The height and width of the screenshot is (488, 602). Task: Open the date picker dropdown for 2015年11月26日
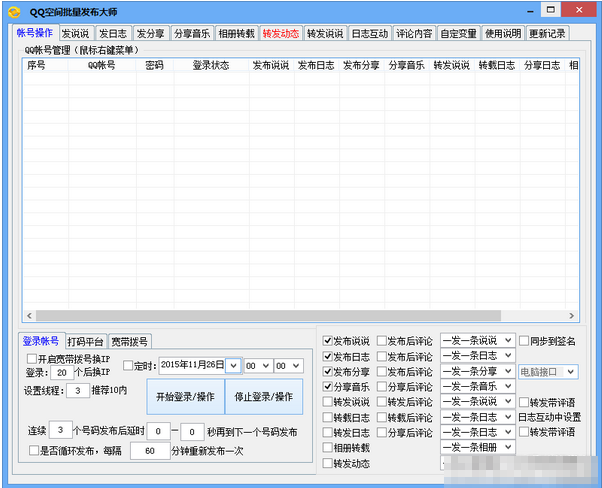tap(233, 366)
